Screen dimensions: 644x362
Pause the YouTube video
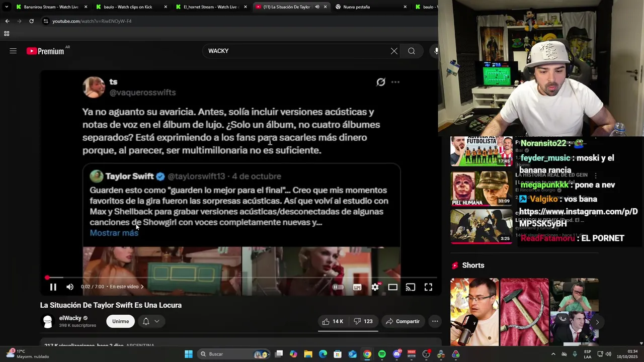coord(53,287)
